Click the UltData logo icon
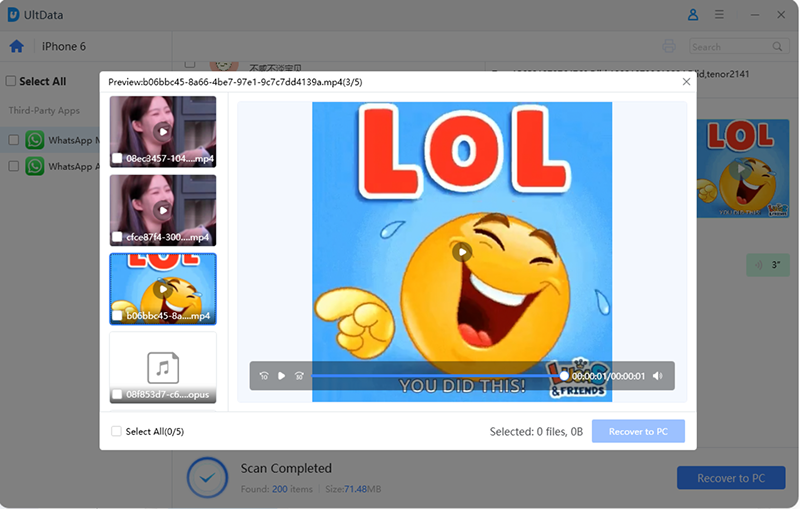Screen dimensions: 800x509 pyautogui.click(x=13, y=15)
